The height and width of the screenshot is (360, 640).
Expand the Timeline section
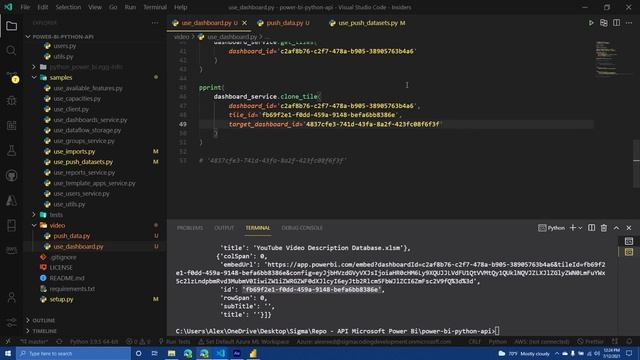(44, 331)
